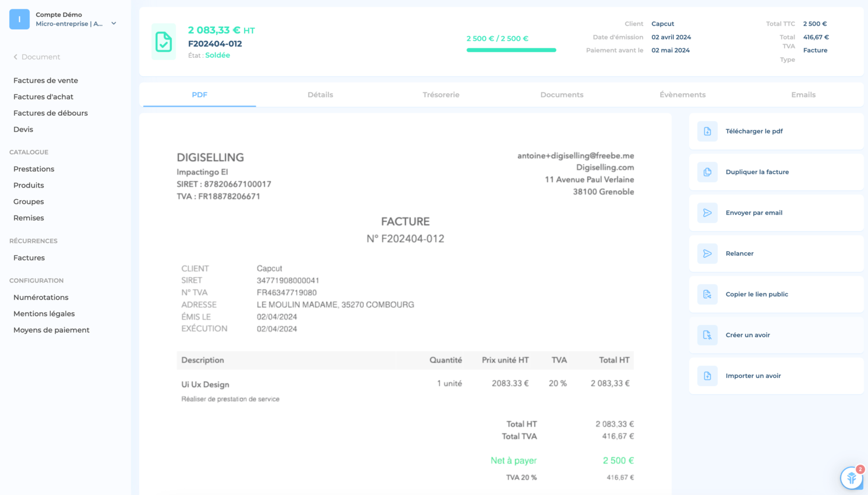Go back using the Document chevron

16,57
